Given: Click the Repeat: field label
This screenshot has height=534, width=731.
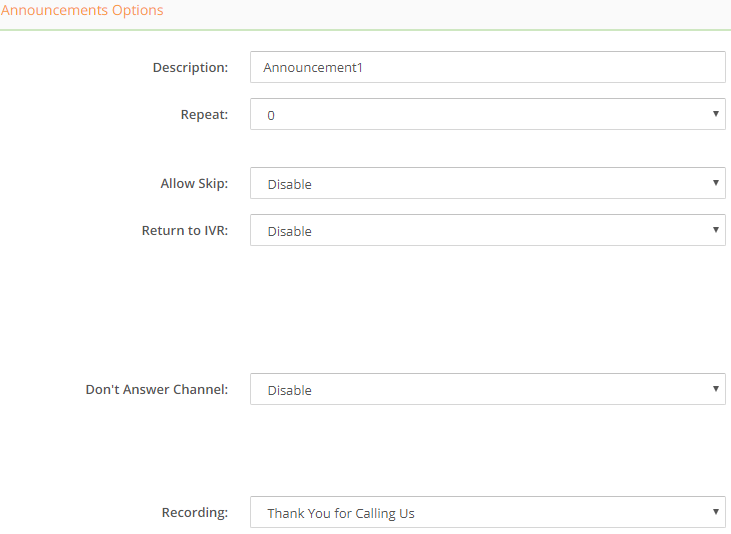Looking at the screenshot, I should [x=204, y=115].
